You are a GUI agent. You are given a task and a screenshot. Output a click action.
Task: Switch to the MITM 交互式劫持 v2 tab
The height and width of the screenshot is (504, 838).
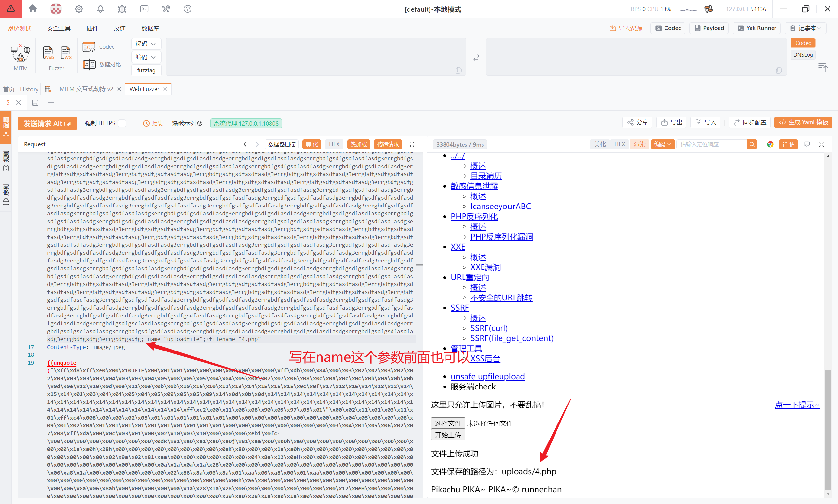coord(86,89)
